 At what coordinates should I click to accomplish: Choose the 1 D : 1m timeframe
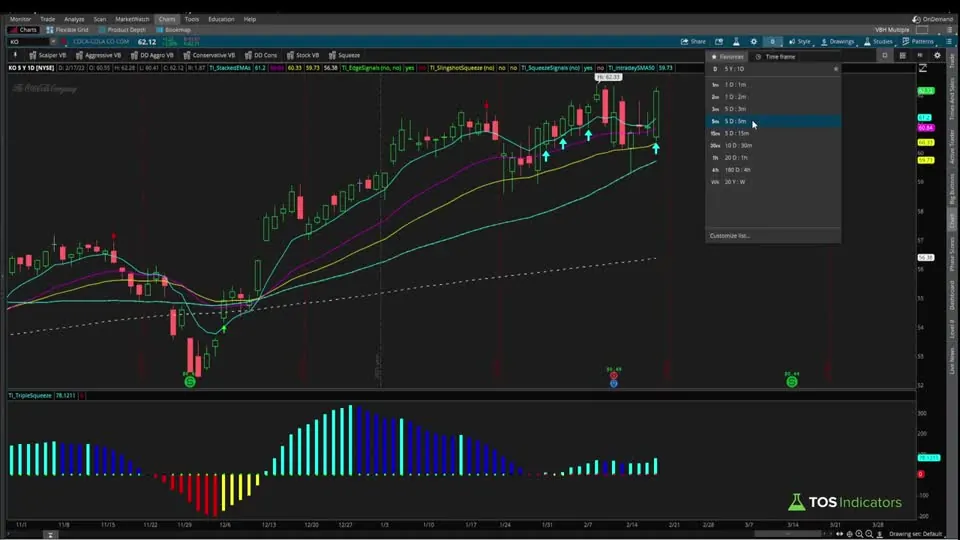pyautogui.click(x=773, y=84)
